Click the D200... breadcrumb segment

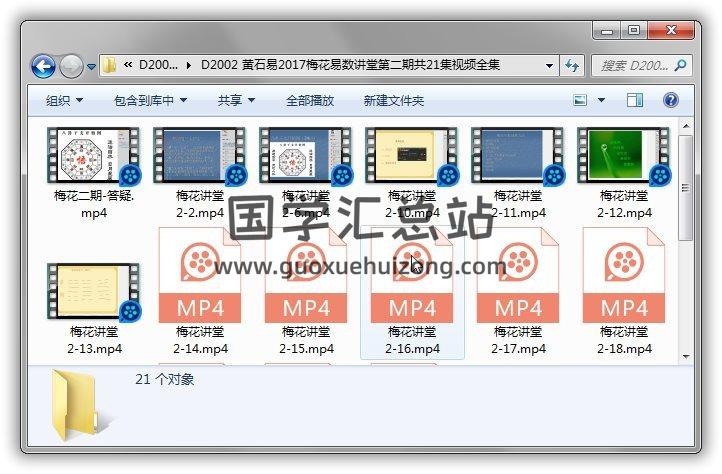click(158, 65)
